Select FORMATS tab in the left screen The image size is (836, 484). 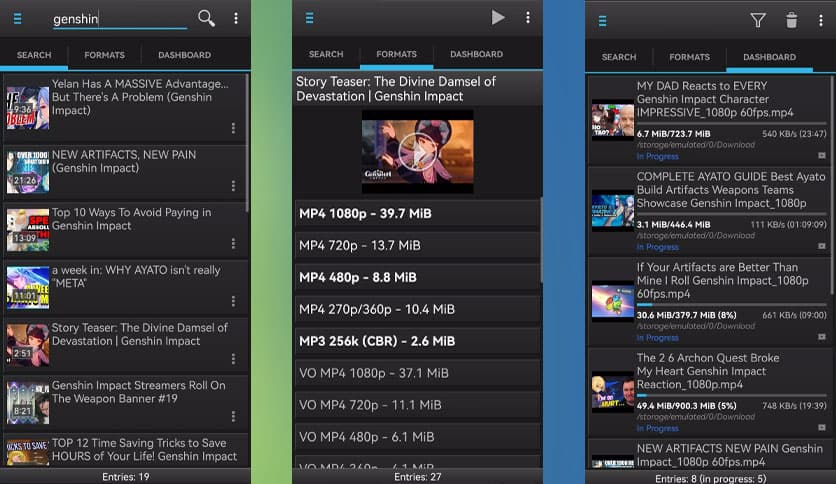[104, 55]
